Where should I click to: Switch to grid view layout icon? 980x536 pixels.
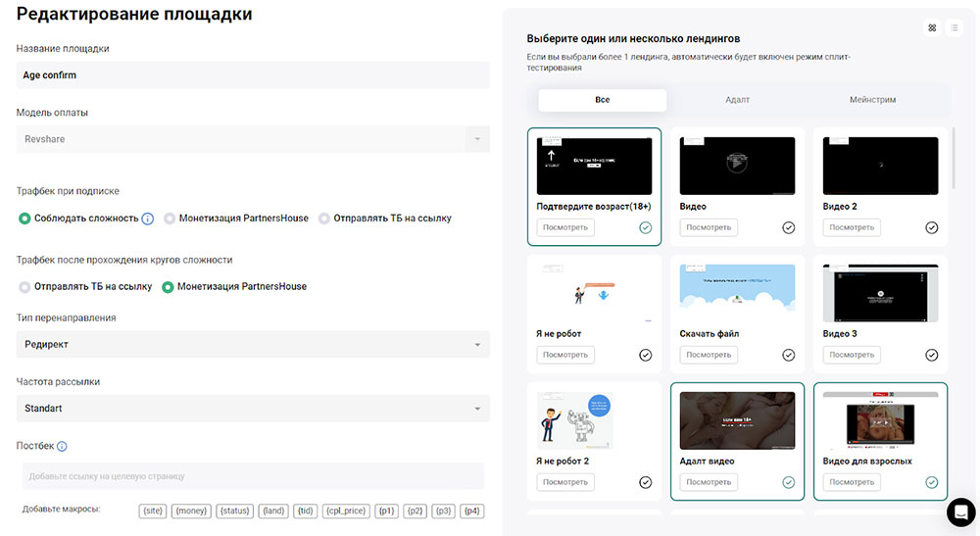click(932, 28)
